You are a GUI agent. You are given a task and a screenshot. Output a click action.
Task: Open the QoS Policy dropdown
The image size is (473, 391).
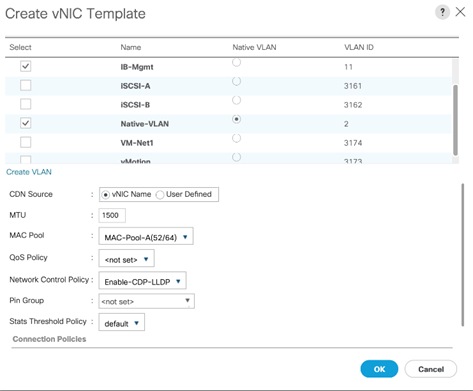coord(126,259)
